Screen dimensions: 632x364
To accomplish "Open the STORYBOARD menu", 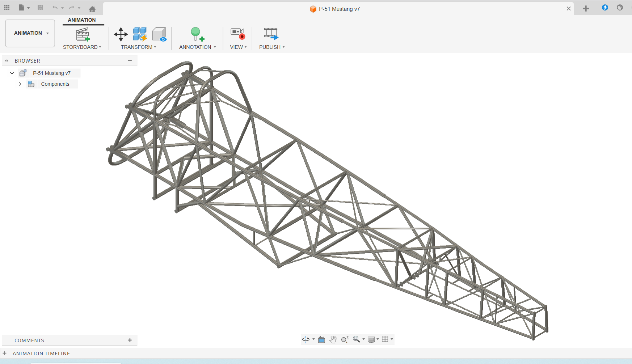I will [x=82, y=47].
